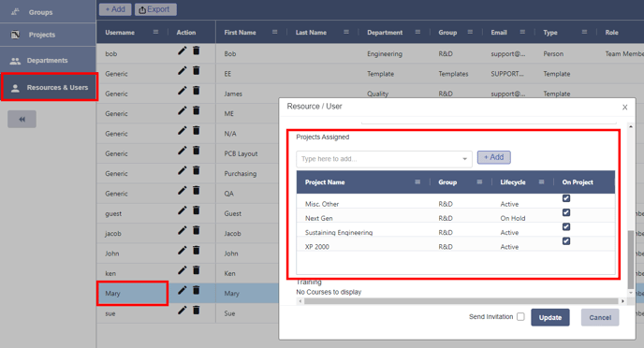Screen dimensions: 644x348
Task: Open Username column menu
Action: pyautogui.click(x=155, y=32)
